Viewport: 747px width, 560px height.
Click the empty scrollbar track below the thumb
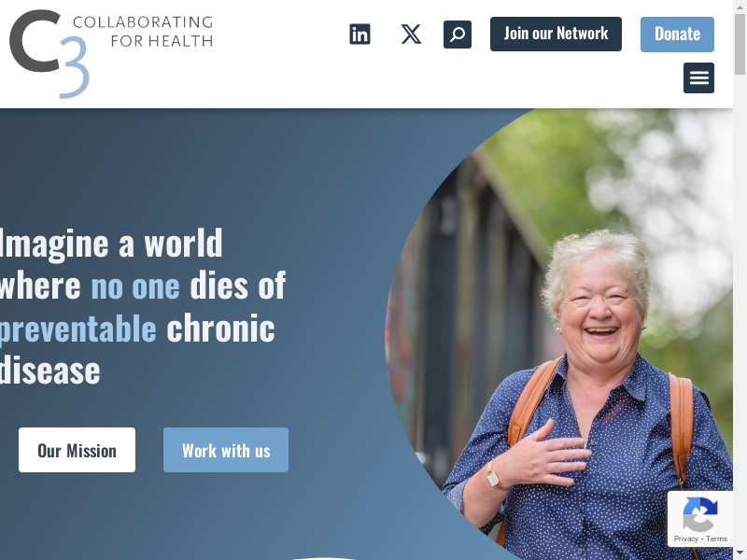click(x=740, y=310)
